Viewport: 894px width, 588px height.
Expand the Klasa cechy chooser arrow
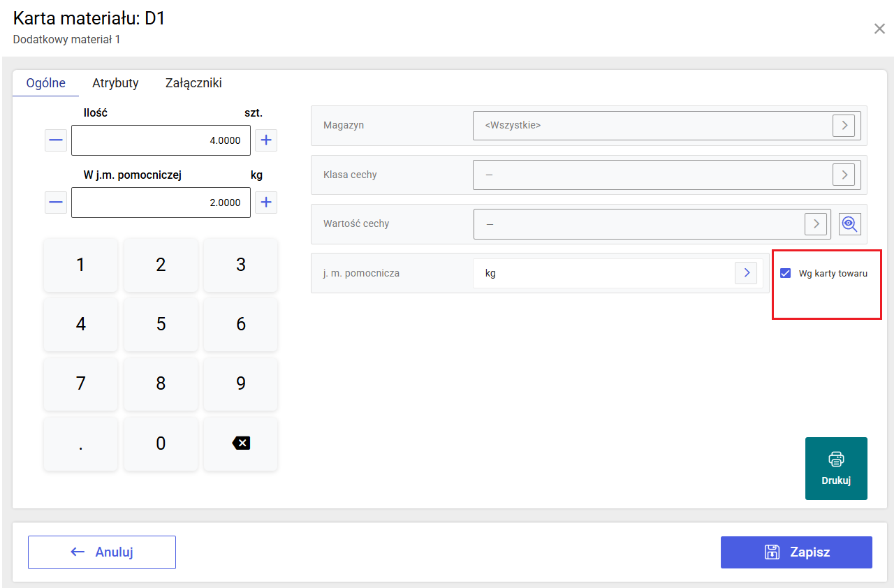pos(844,175)
